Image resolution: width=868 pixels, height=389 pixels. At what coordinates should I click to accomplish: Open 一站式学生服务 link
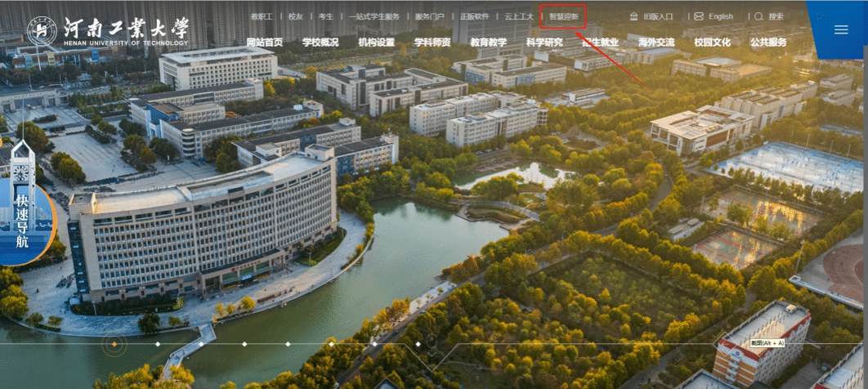click(374, 16)
